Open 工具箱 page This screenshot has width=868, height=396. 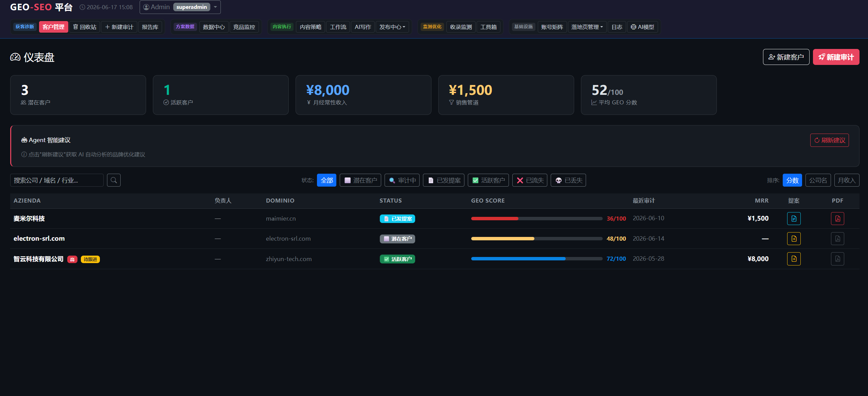pos(488,27)
